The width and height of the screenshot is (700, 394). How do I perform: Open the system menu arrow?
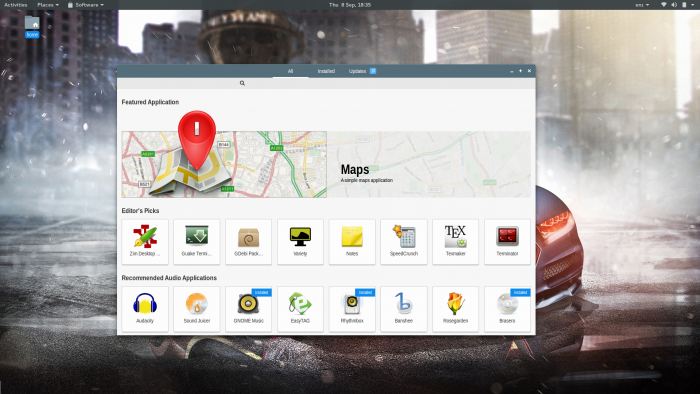click(693, 4)
